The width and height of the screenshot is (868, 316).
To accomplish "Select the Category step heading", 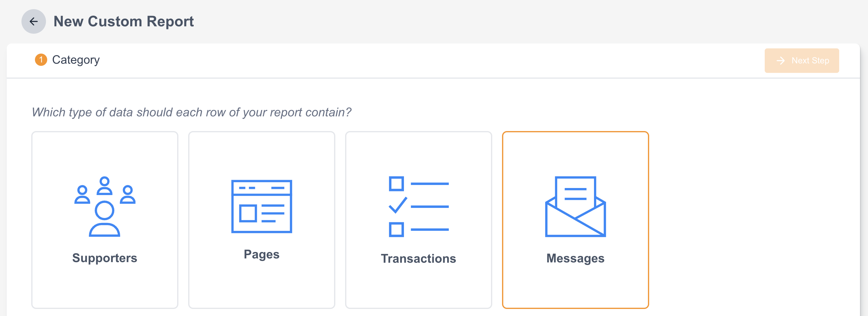I will pos(76,60).
